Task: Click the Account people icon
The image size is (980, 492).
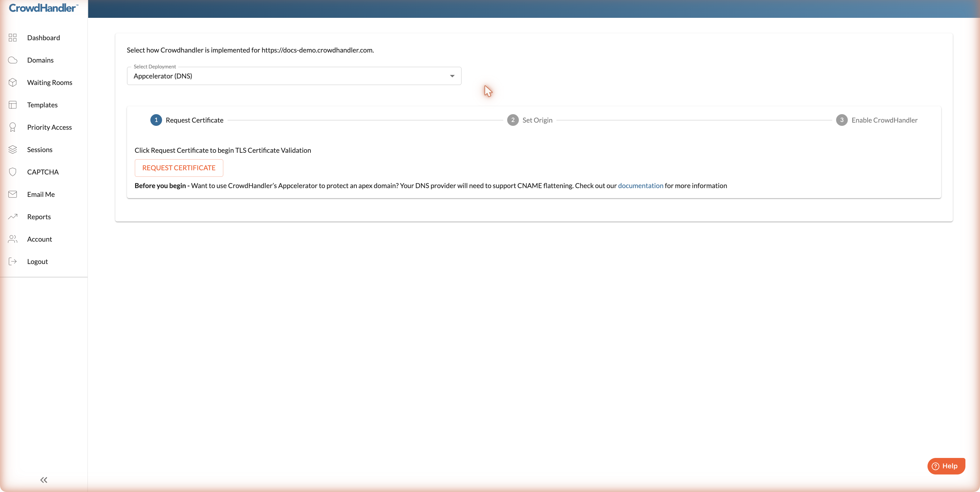Action: coord(13,239)
